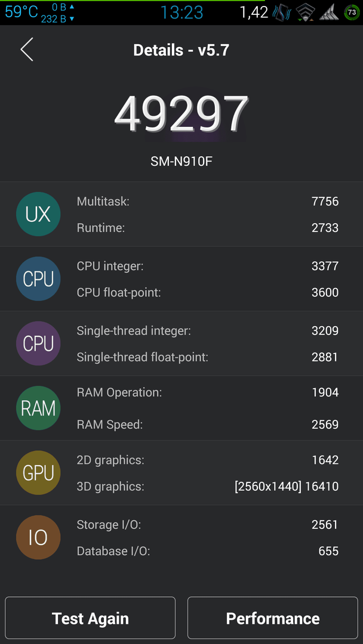
Task: Tap the battery 73 indicator icon
Action: [352, 13]
